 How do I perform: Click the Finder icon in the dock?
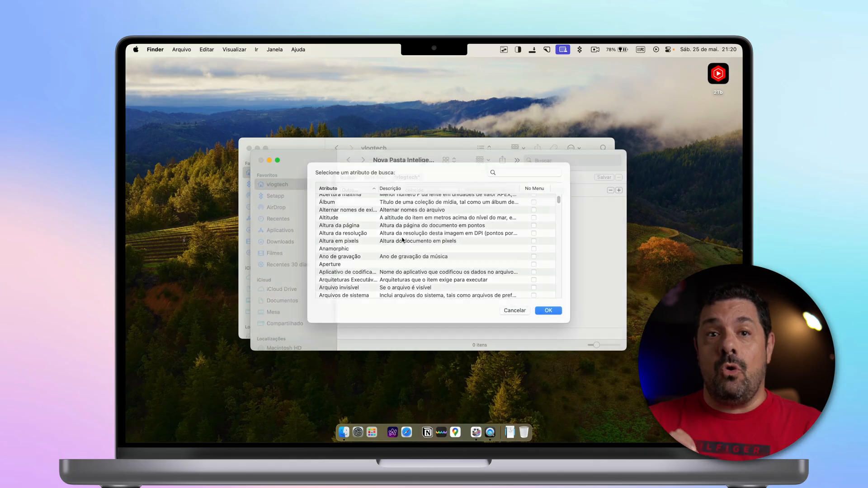pos(344,432)
